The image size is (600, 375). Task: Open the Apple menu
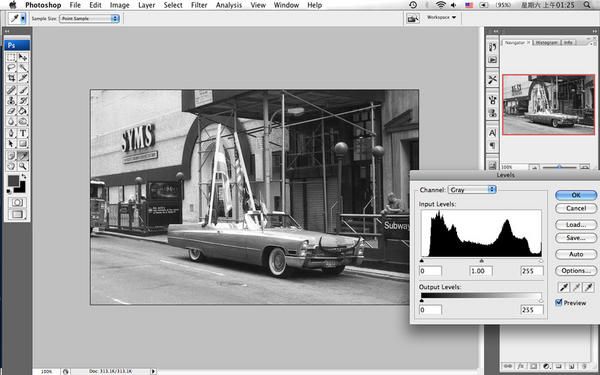[12, 5]
